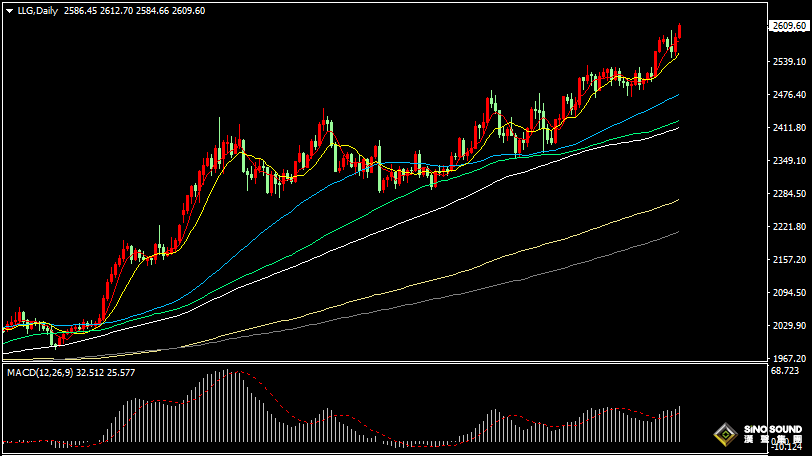Select the MACD(12,26,9) indicator label
This screenshot has width=812, height=456.
click(40, 373)
